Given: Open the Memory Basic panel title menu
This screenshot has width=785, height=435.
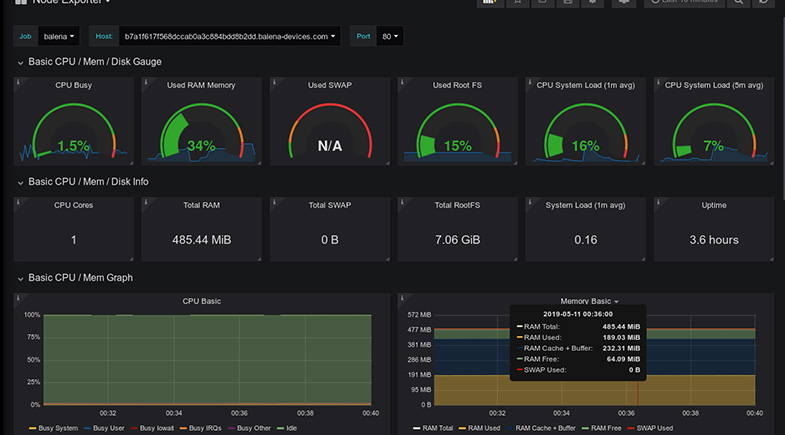Looking at the screenshot, I should point(588,301).
